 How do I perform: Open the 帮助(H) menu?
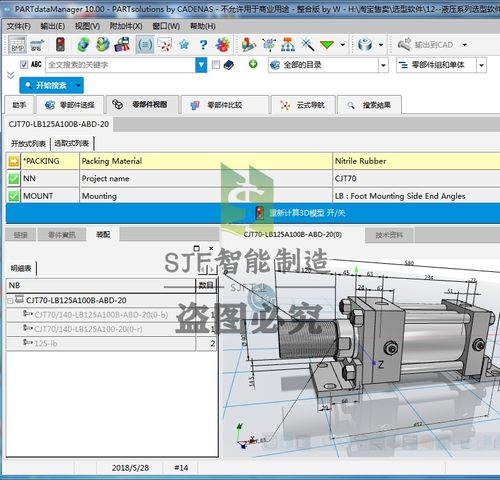click(203, 26)
